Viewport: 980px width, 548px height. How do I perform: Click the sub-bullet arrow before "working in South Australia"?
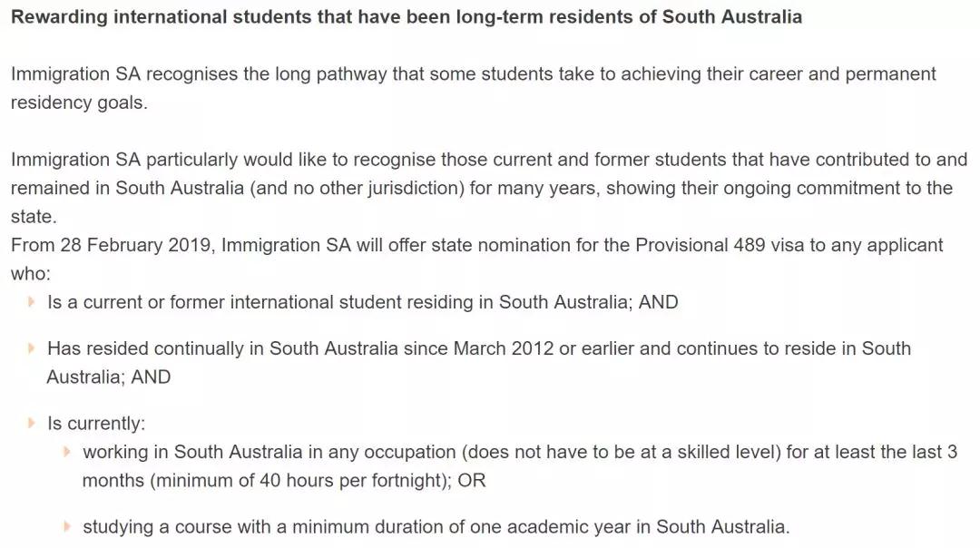click(68, 452)
